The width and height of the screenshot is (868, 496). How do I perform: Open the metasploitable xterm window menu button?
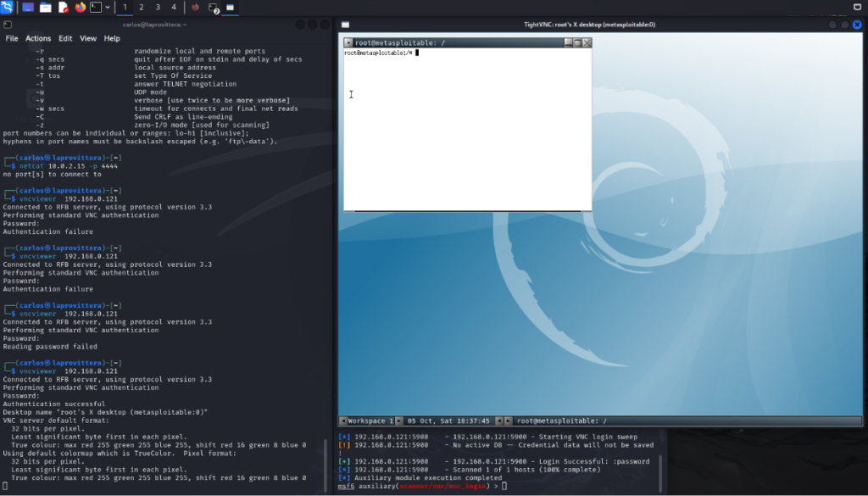click(348, 42)
